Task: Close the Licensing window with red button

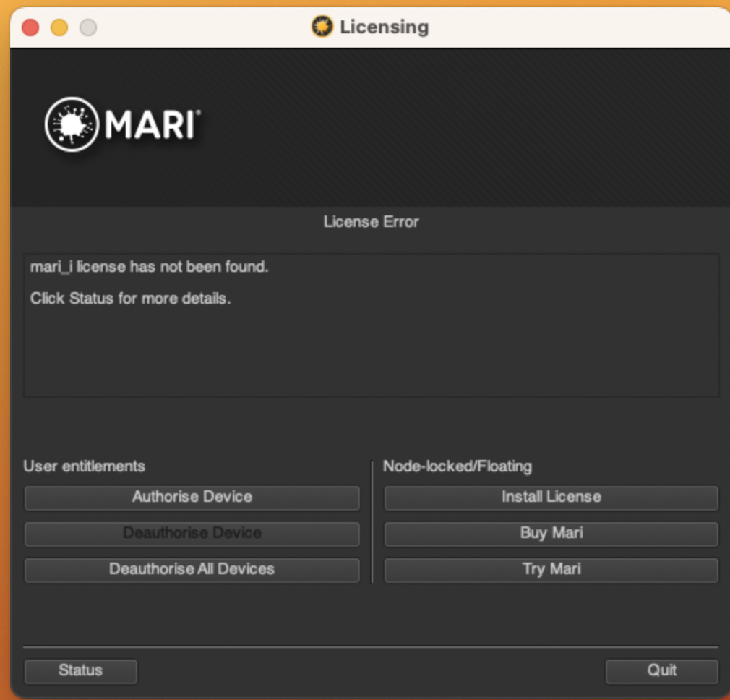Action: tap(31, 27)
